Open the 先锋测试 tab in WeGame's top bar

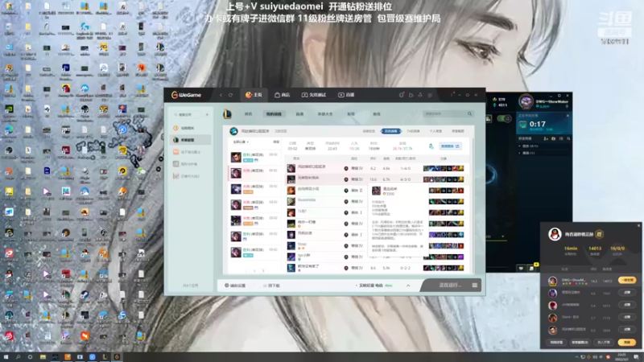pos(314,95)
